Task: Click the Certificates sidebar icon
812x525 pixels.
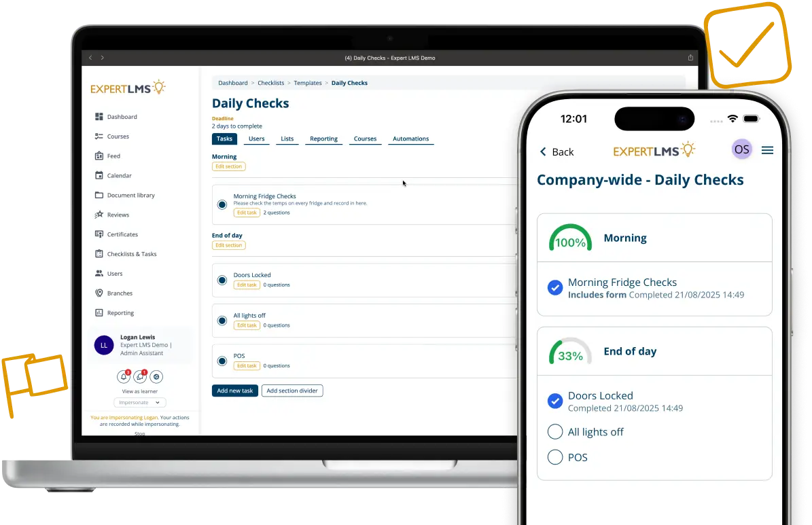Action: pyautogui.click(x=99, y=234)
